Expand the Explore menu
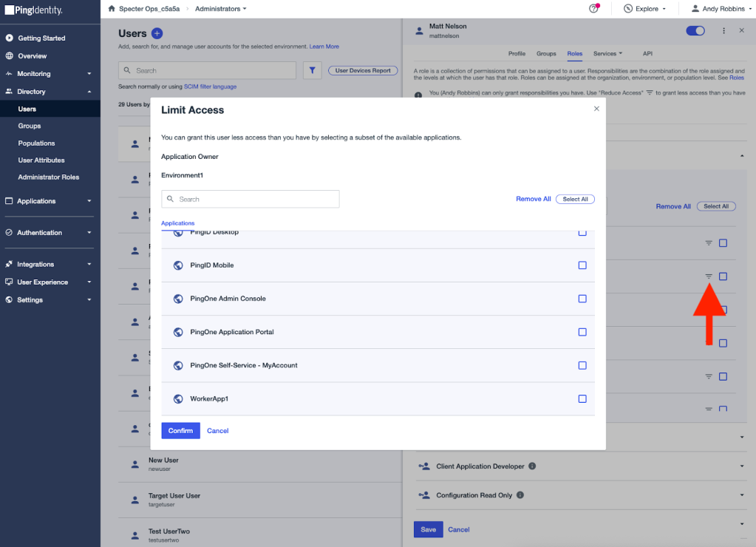Viewport: 756px width, 547px height. pos(644,9)
